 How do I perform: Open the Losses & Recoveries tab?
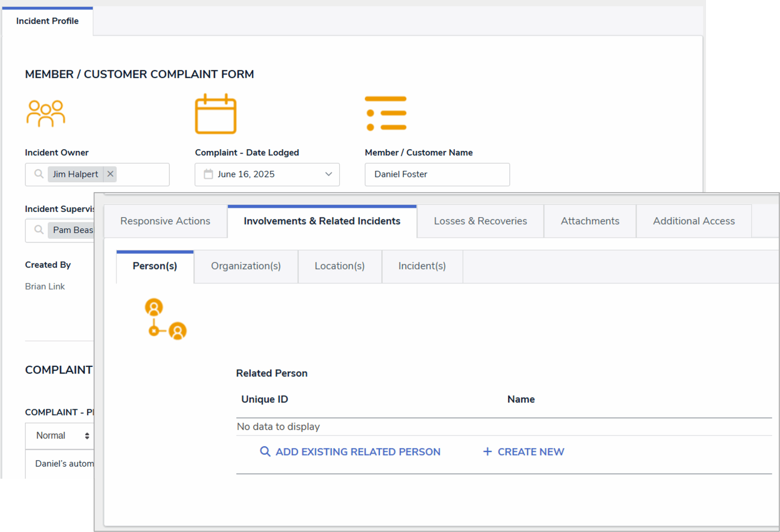coord(480,221)
